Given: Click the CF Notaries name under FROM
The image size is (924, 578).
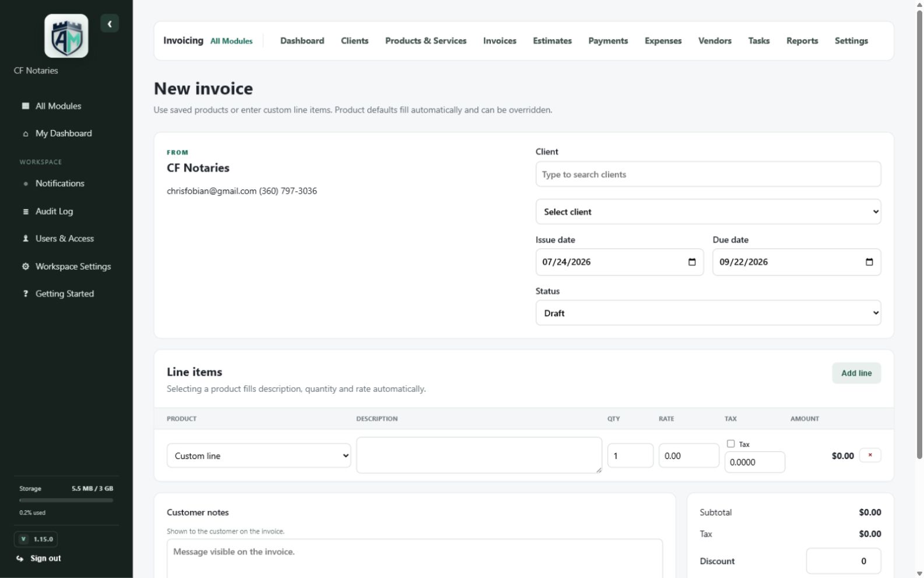Looking at the screenshot, I should tap(198, 168).
